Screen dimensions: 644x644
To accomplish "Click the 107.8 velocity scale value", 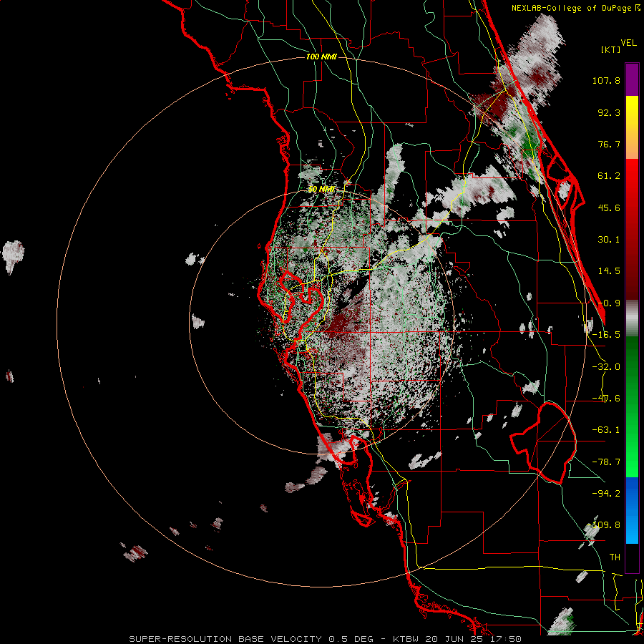I will pyautogui.click(x=606, y=80).
